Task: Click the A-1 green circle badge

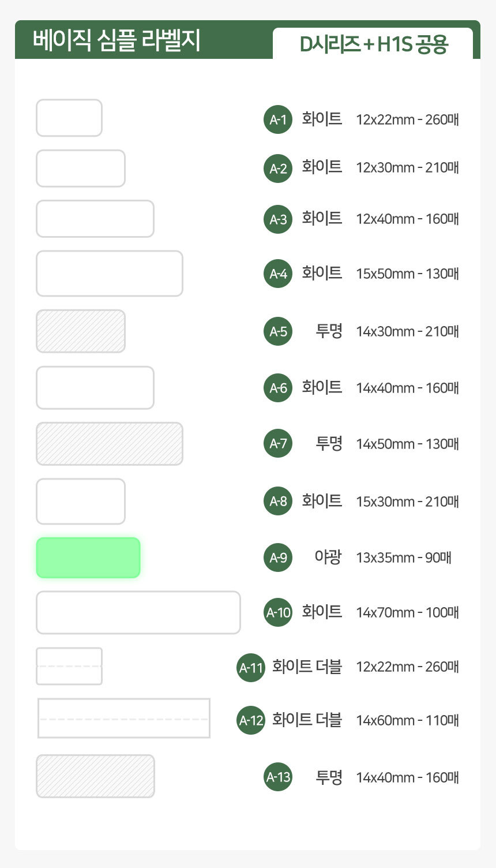Action: [x=278, y=119]
